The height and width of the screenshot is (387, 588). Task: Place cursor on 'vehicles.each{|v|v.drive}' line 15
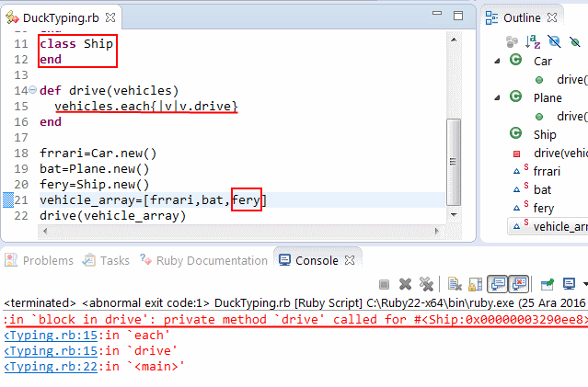[x=146, y=107]
